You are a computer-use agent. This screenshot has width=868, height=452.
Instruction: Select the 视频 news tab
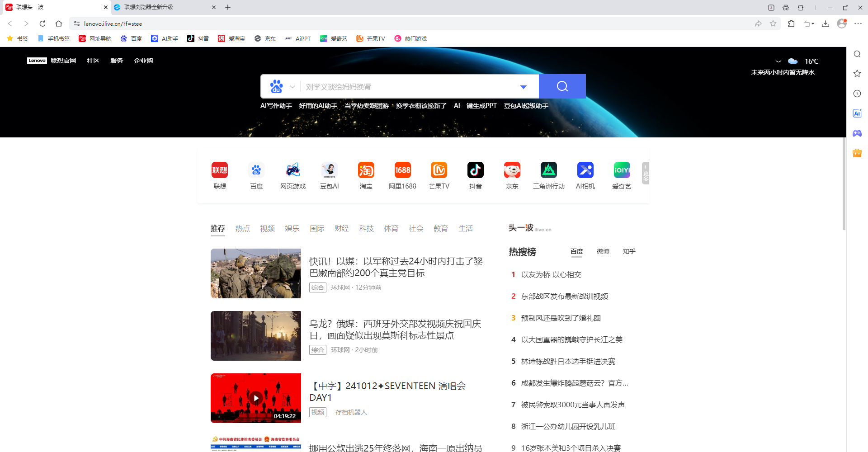tap(268, 229)
